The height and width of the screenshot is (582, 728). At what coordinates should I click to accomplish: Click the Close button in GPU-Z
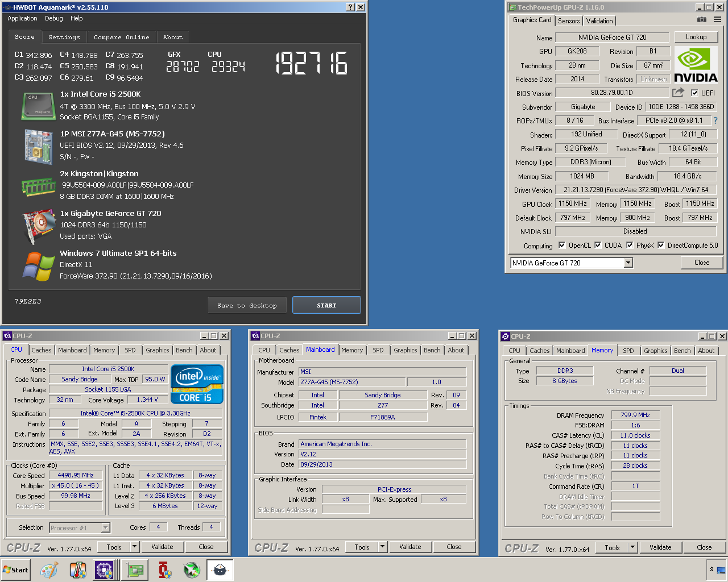tap(702, 263)
